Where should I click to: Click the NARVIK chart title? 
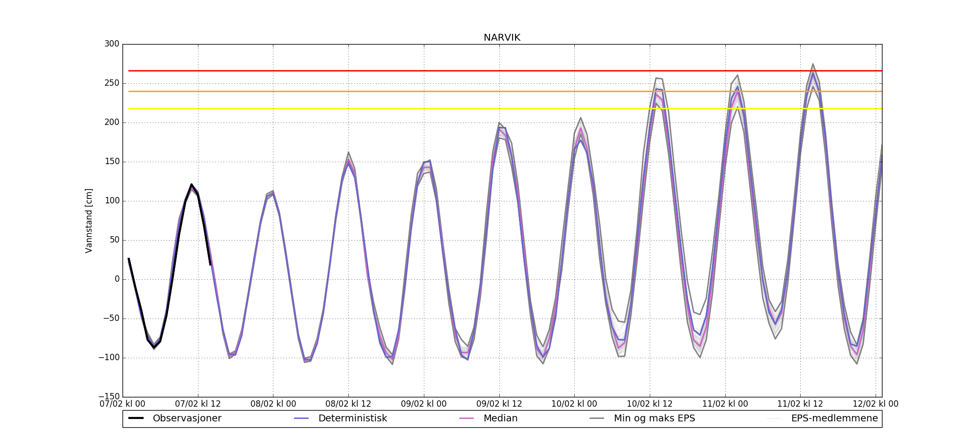502,38
